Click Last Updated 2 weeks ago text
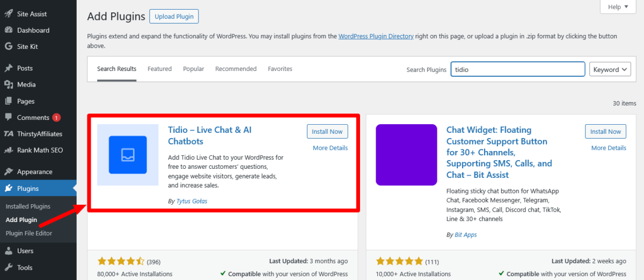 (589, 261)
